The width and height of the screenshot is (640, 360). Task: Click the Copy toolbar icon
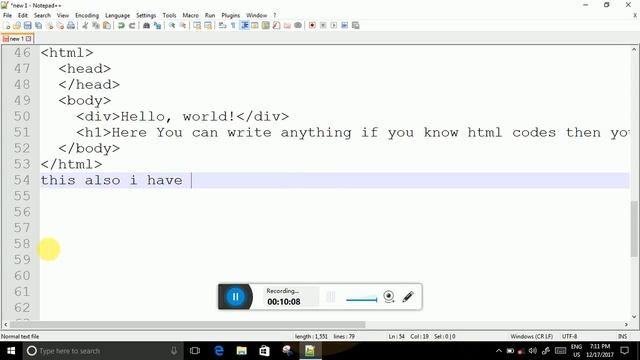pos(96,25)
